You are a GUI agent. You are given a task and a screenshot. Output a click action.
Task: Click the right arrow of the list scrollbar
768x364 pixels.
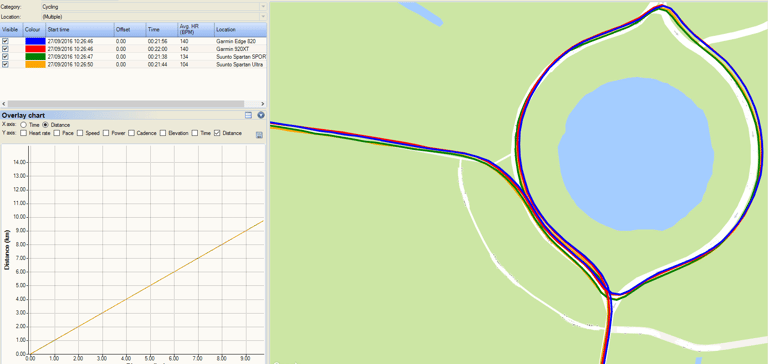pyautogui.click(x=263, y=104)
